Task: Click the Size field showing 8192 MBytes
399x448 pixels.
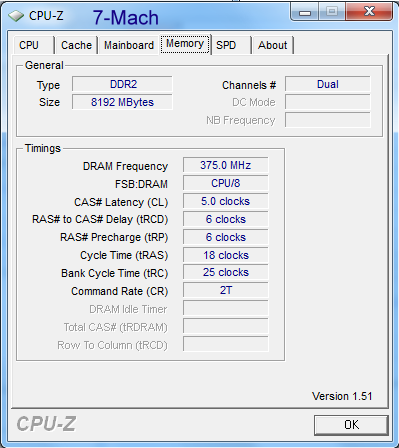Action: [x=122, y=102]
